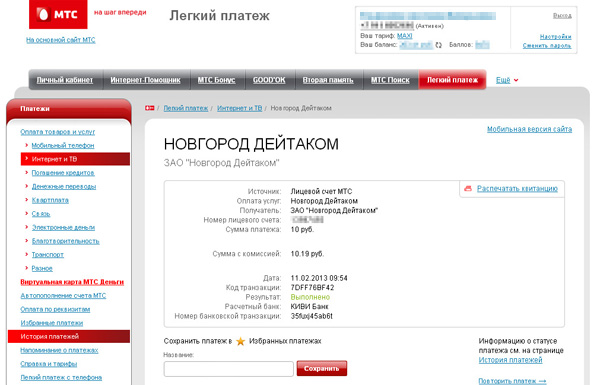
Task: Select Мобильный телефон in sidebar
Action: tap(63, 145)
